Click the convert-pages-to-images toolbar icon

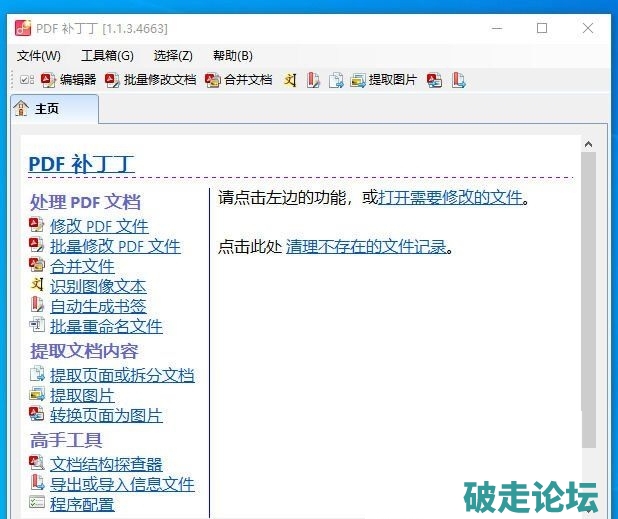coord(435,80)
